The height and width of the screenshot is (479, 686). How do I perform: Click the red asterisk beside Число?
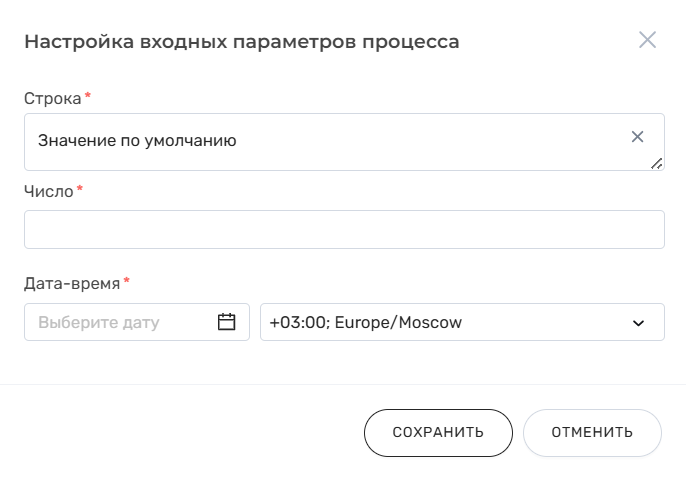click(x=80, y=188)
